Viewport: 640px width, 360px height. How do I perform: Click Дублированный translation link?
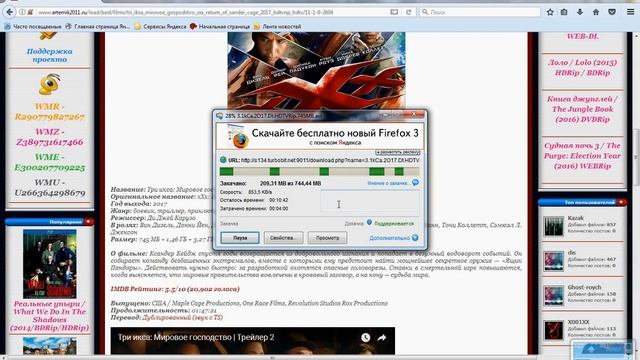tap(182, 317)
